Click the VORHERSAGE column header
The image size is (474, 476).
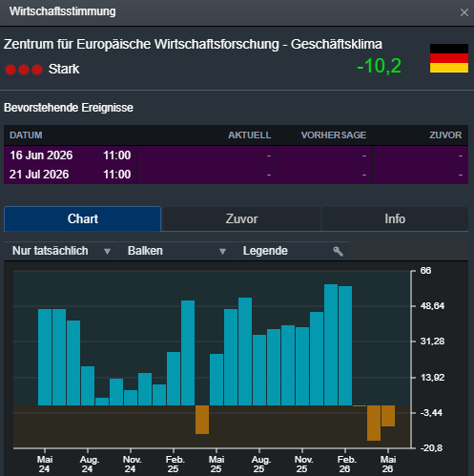click(334, 135)
